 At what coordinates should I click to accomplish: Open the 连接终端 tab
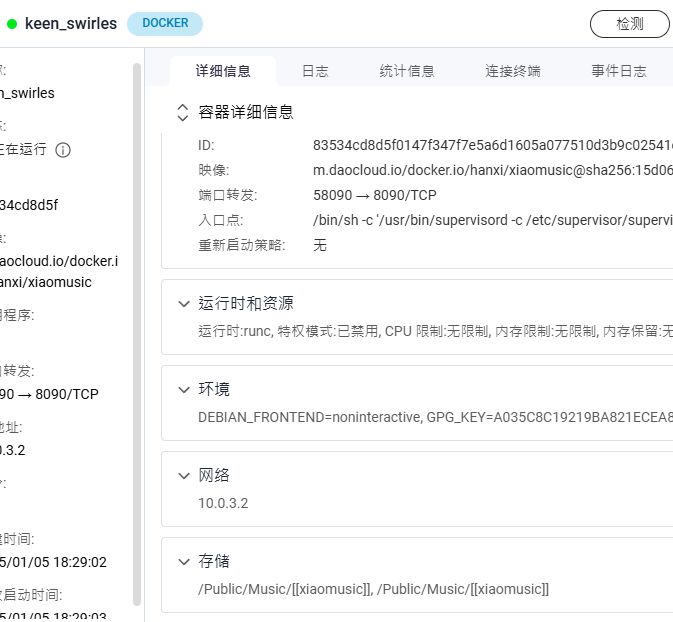point(513,71)
